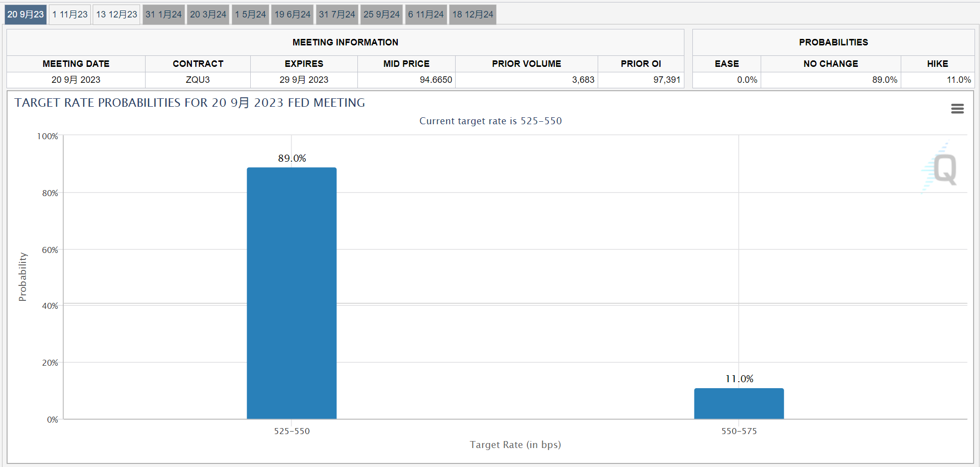Switch to the 1 11月23 meeting tab
The height and width of the screenshot is (467, 980).
70,14
